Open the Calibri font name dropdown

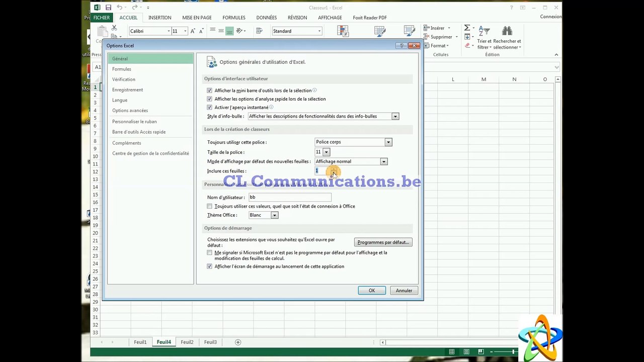(169, 31)
